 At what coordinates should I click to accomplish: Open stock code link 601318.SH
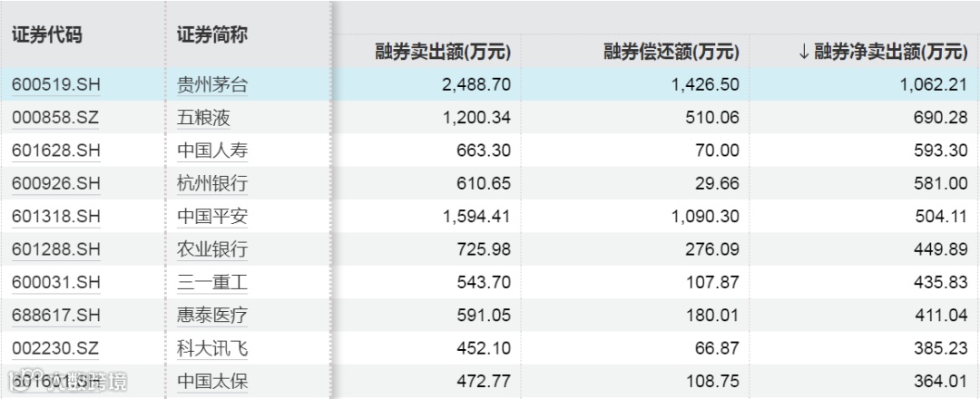point(55,217)
